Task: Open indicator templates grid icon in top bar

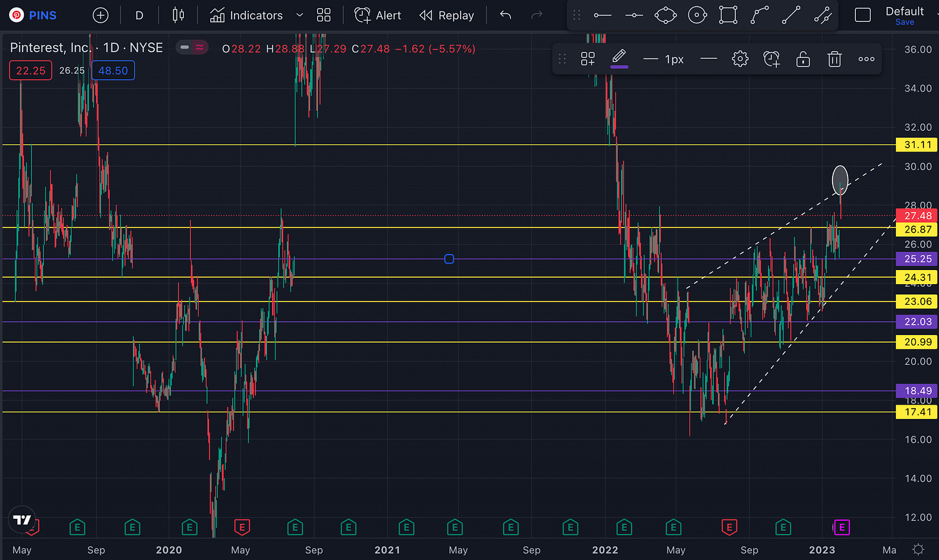Action: [324, 15]
